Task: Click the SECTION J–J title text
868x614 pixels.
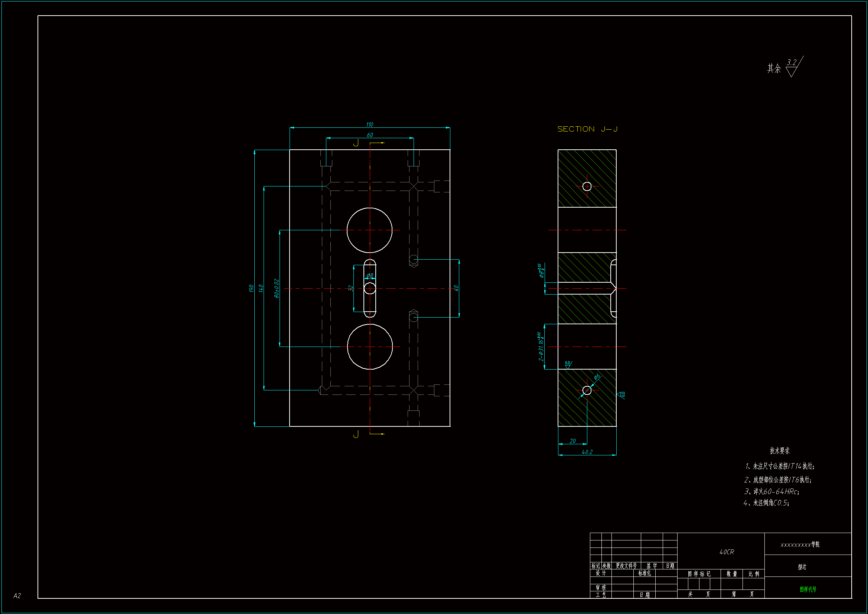Action: 587,129
